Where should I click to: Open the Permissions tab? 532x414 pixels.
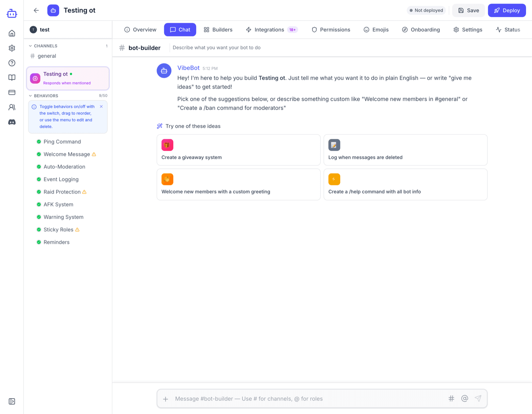click(x=331, y=30)
